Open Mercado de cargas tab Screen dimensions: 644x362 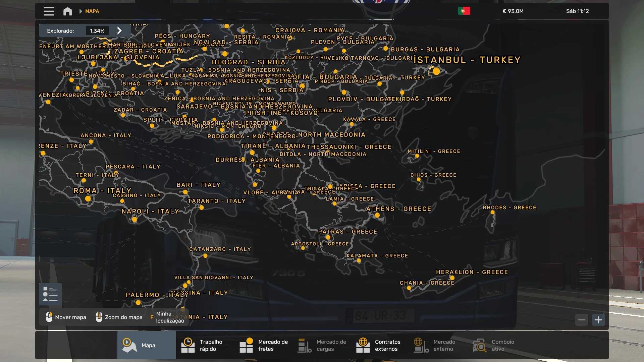(x=322, y=345)
